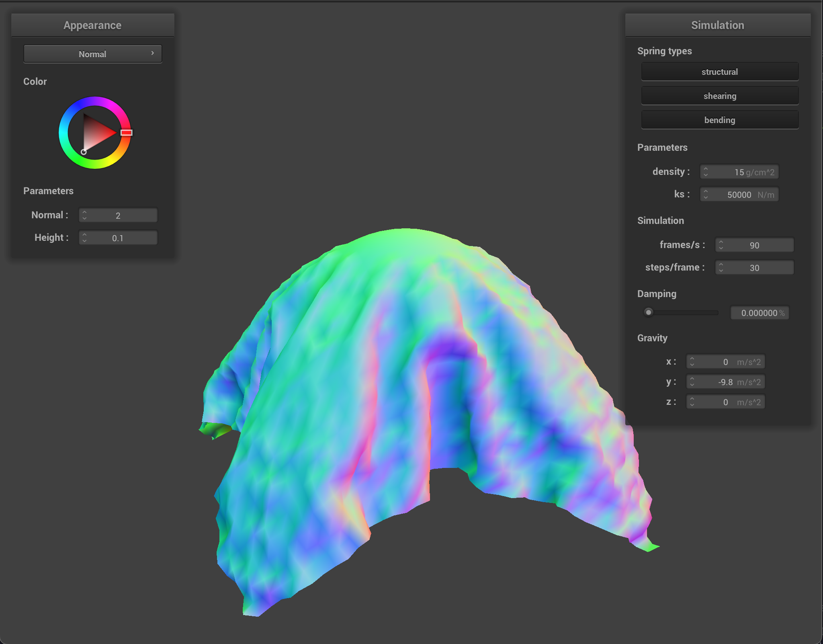Increase the Normal parameter stepper
The width and height of the screenshot is (823, 644).
click(84, 212)
